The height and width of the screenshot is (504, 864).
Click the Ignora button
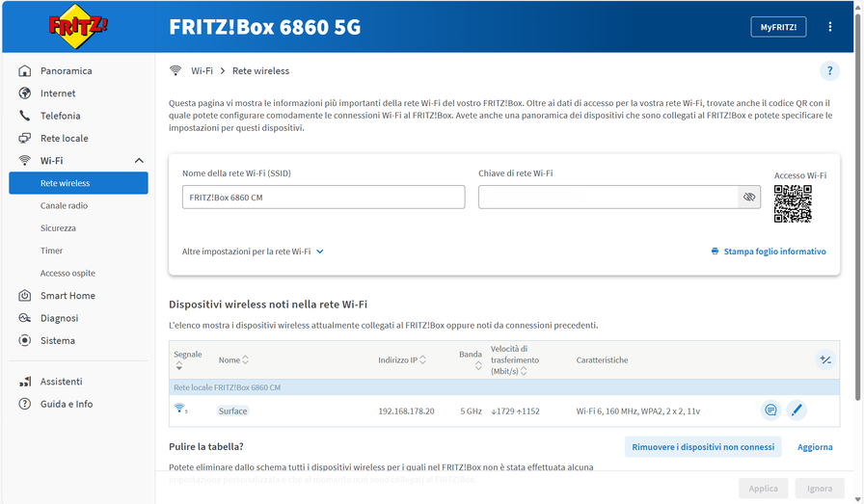pos(820,488)
